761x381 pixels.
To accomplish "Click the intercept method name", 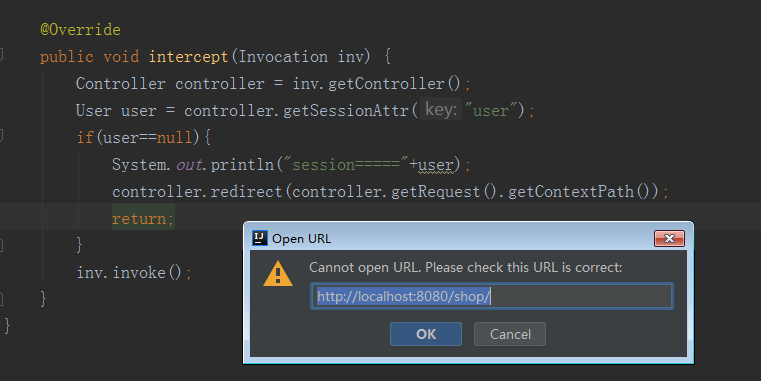I will pyautogui.click(x=188, y=57).
